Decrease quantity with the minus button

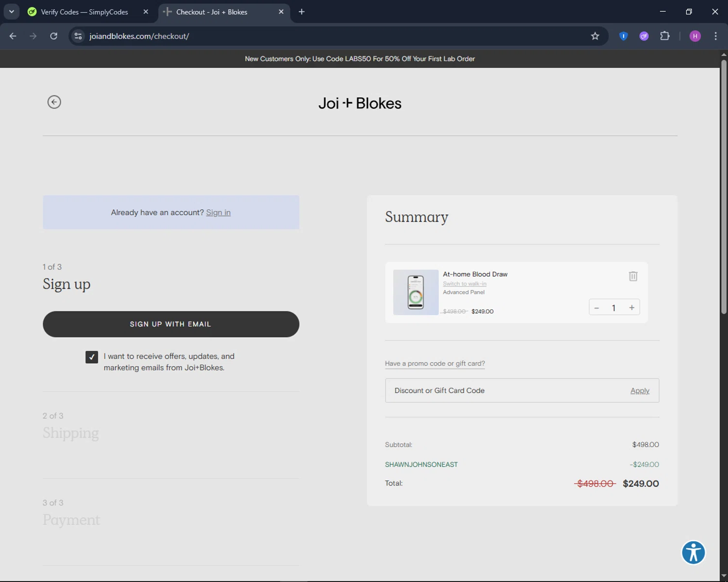pos(596,307)
